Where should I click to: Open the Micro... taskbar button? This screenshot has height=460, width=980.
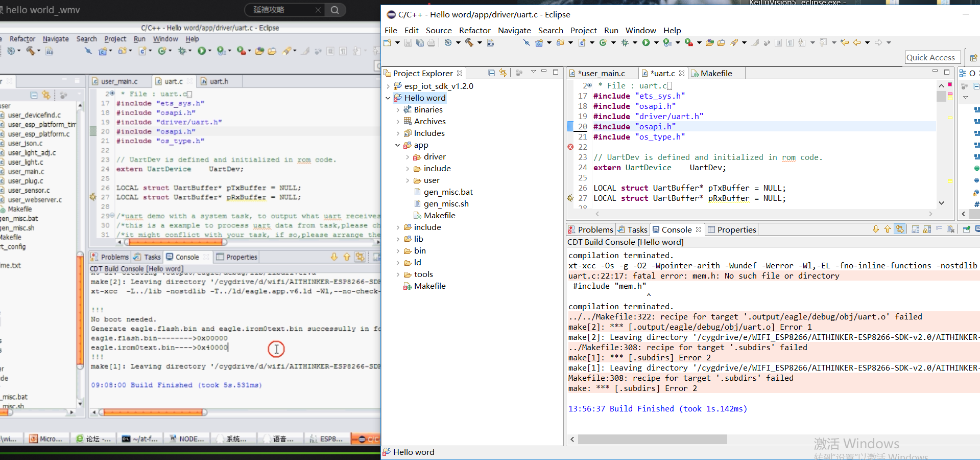point(46,439)
